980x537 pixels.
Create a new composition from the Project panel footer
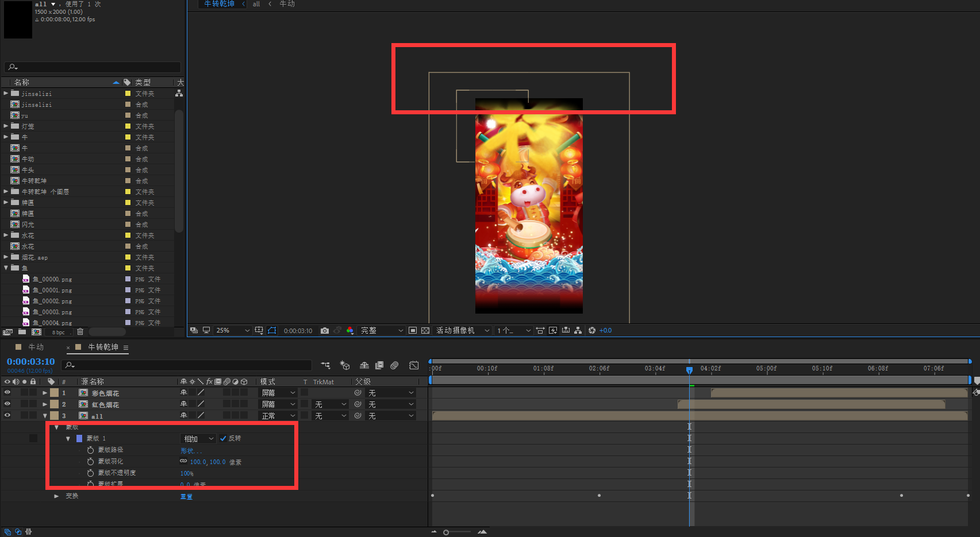[36, 332]
